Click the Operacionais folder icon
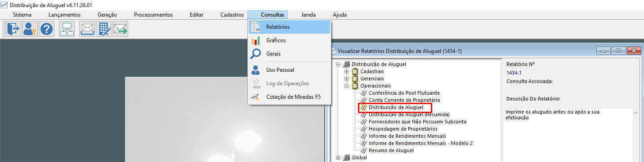 355,86
